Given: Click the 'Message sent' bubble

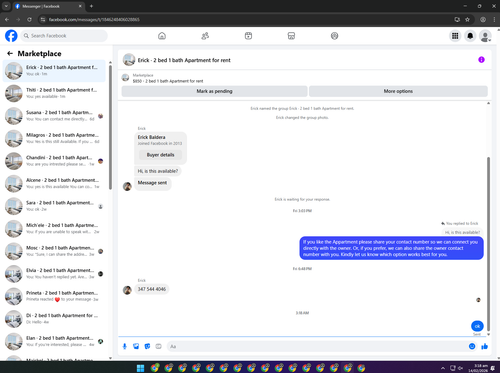Looking at the screenshot, I should [152, 183].
